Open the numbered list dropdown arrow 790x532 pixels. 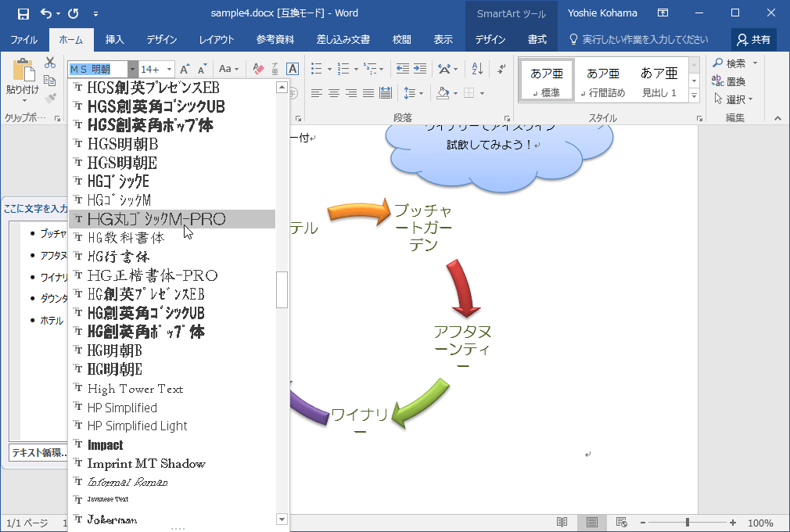[356, 69]
